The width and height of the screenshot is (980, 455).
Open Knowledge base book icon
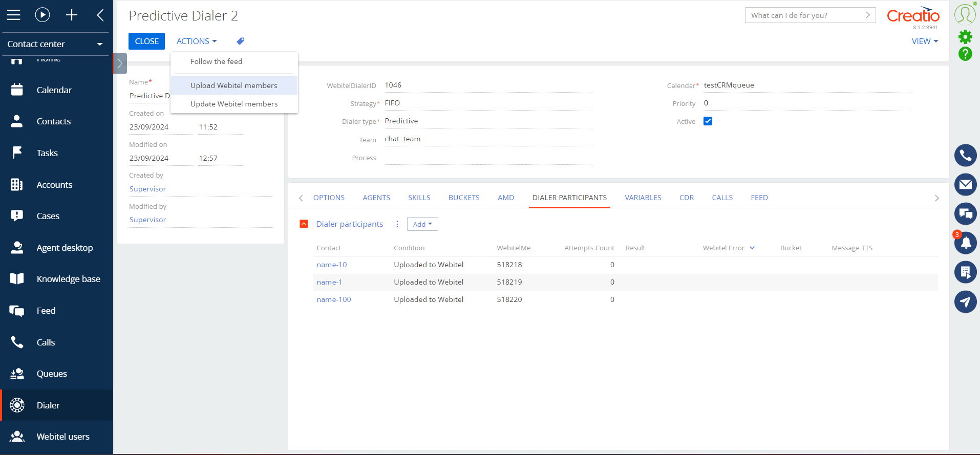point(17,279)
